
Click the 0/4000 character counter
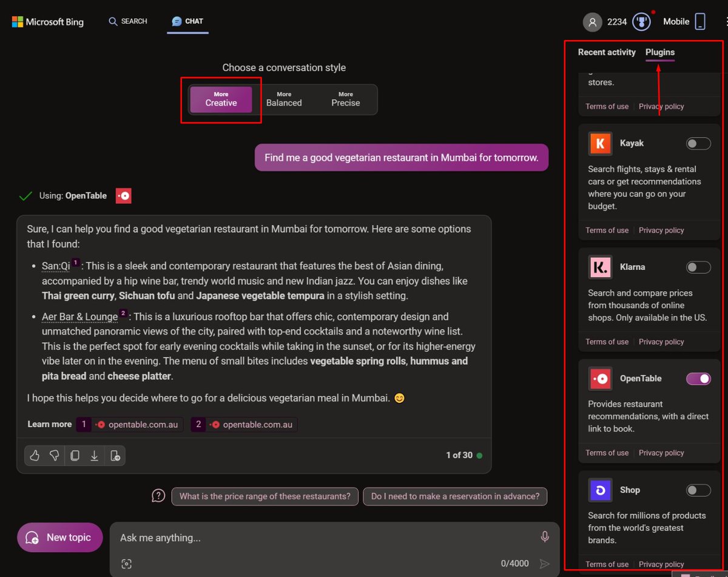pyautogui.click(x=515, y=564)
